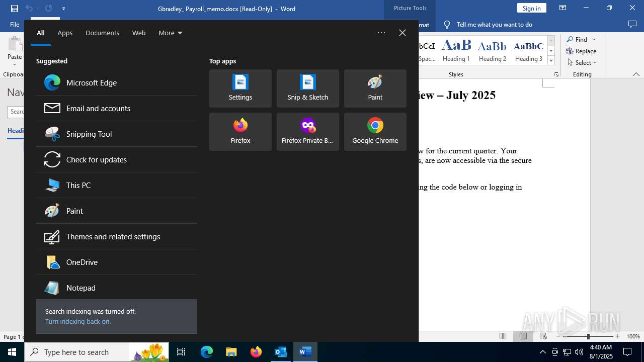644x362 pixels.
Task: Switch to Web Layout view in status bar
Action: (543, 336)
